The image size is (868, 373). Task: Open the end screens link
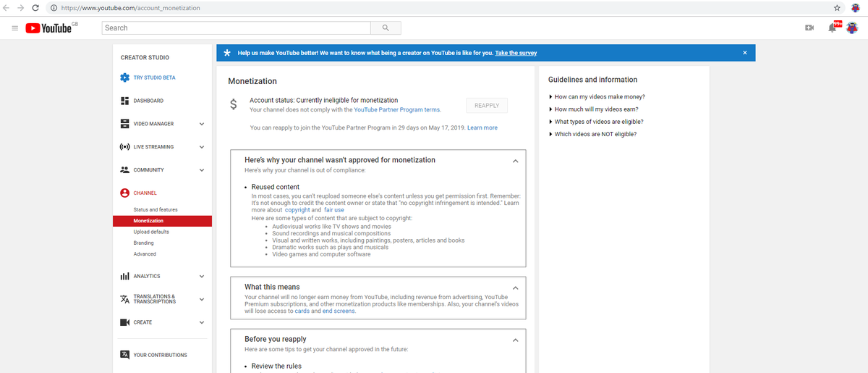[339, 311]
